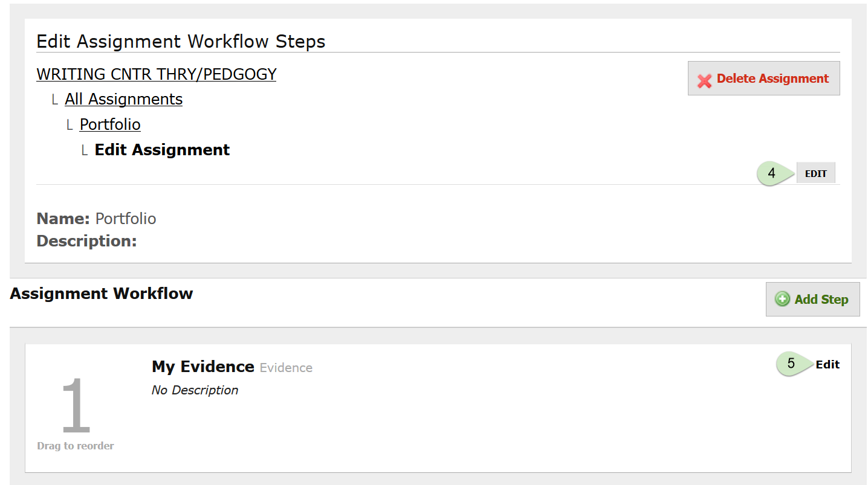The height and width of the screenshot is (485, 868).
Task: Click the green plus Add Step icon
Action: coord(782,299)
